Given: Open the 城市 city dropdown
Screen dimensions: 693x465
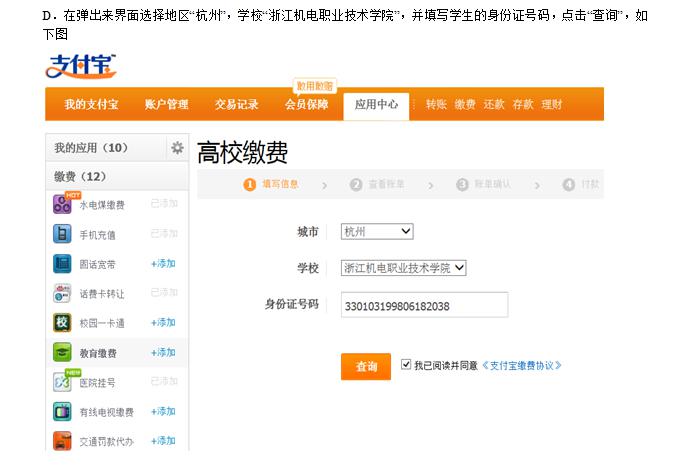Looking at the screenshot, I should pos(376,231).
